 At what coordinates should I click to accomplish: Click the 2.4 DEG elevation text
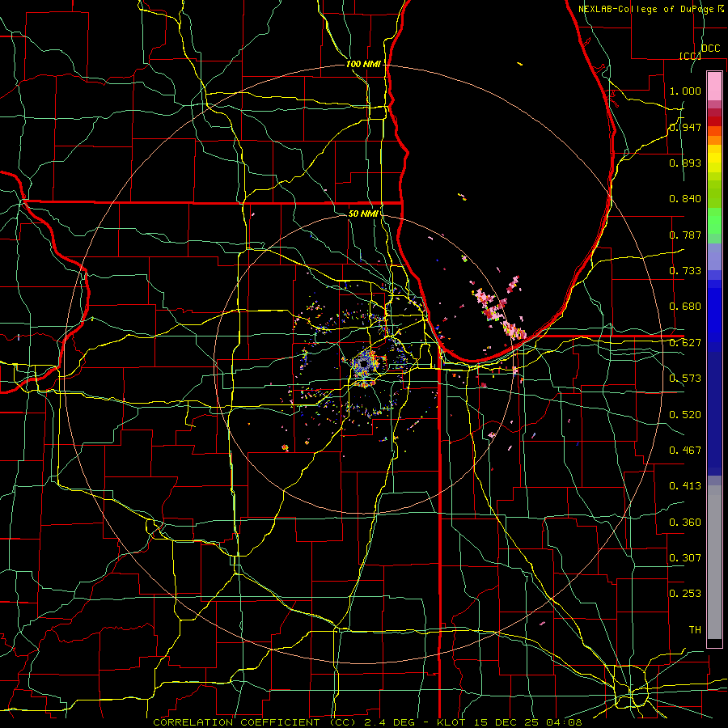tap(388, 722)
